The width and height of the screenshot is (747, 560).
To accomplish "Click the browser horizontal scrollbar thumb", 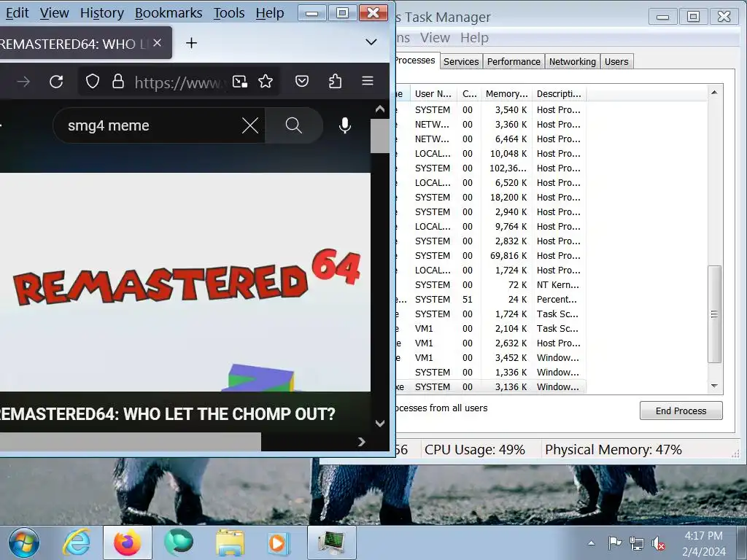I will [x=130, y=441].
